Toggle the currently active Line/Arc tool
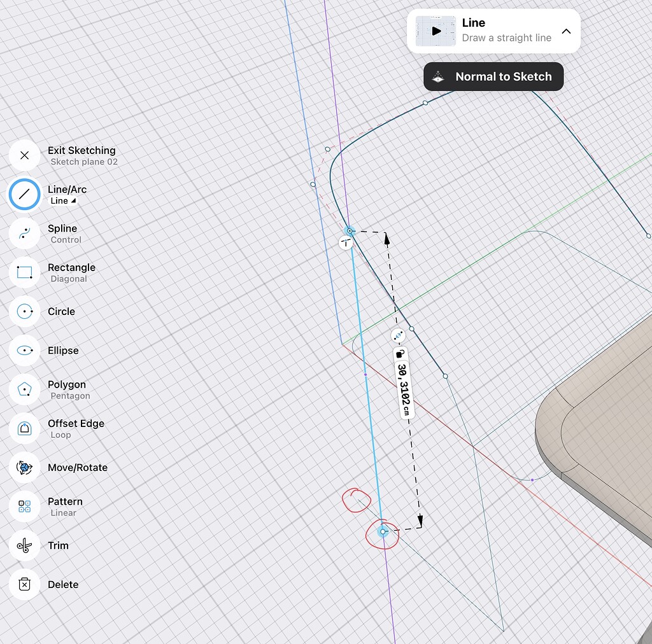 24,194
